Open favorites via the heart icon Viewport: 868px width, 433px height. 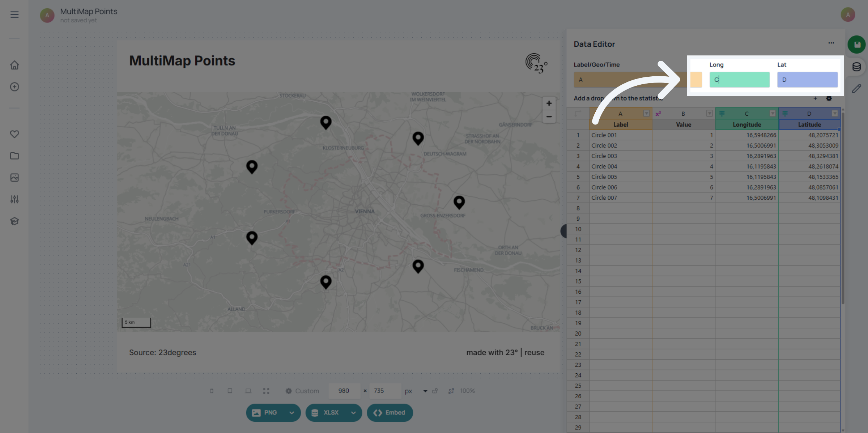click(x=14, y=134)
